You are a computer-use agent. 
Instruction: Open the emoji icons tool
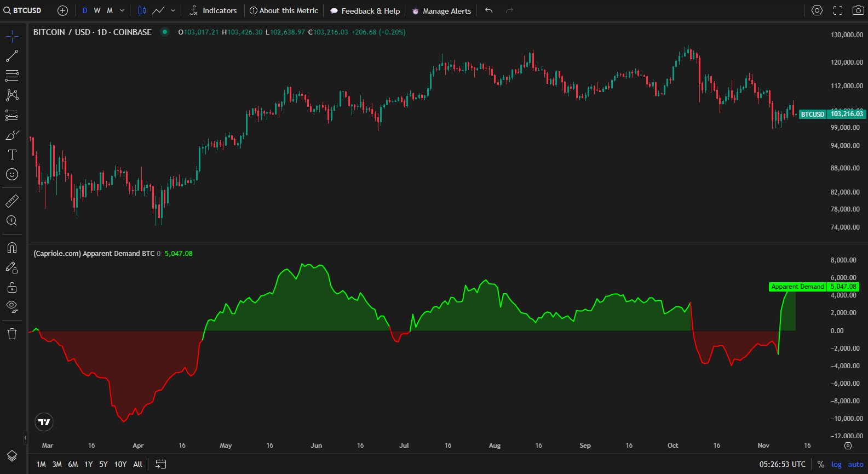point(12,174)
